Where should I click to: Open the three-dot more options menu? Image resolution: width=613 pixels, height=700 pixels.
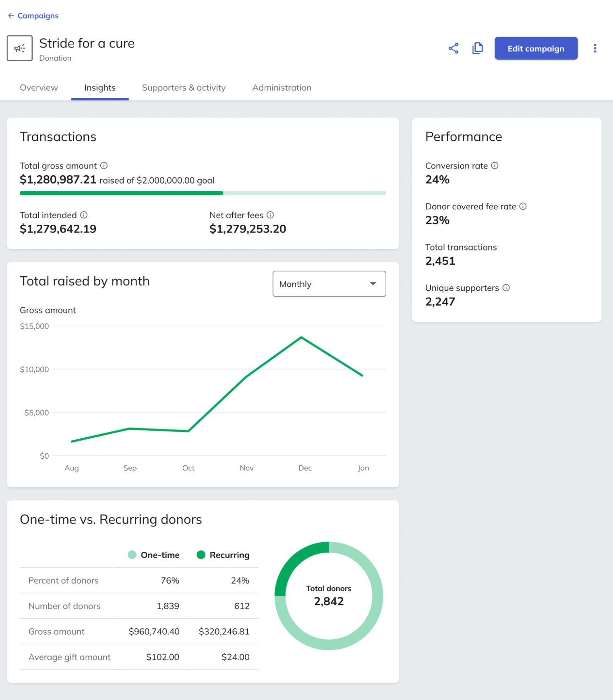click(x=595, y=48)
